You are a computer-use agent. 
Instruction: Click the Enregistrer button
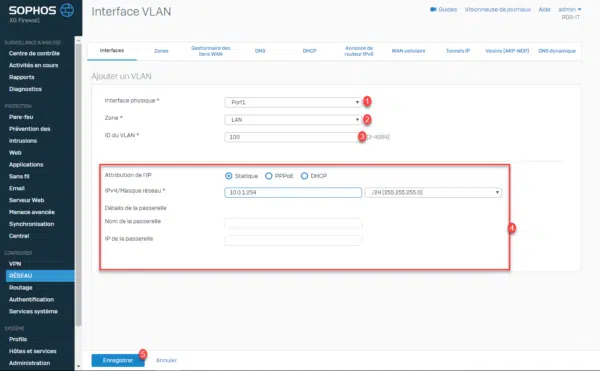pyautogui.click(x=118, y=360)
